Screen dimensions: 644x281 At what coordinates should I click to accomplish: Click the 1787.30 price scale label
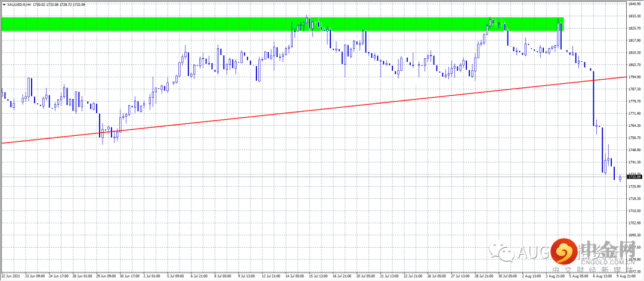point(635,89)
